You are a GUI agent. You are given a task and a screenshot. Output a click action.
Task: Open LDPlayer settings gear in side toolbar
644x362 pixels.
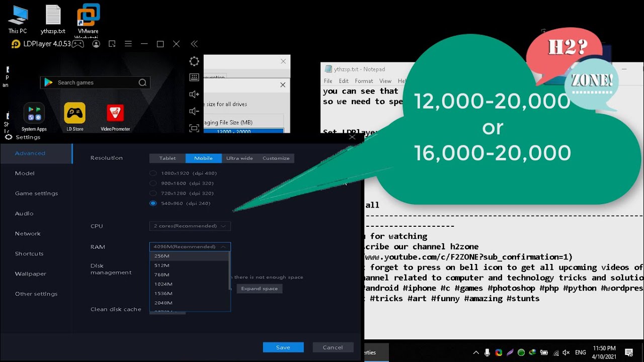click(x=194, y=61)
